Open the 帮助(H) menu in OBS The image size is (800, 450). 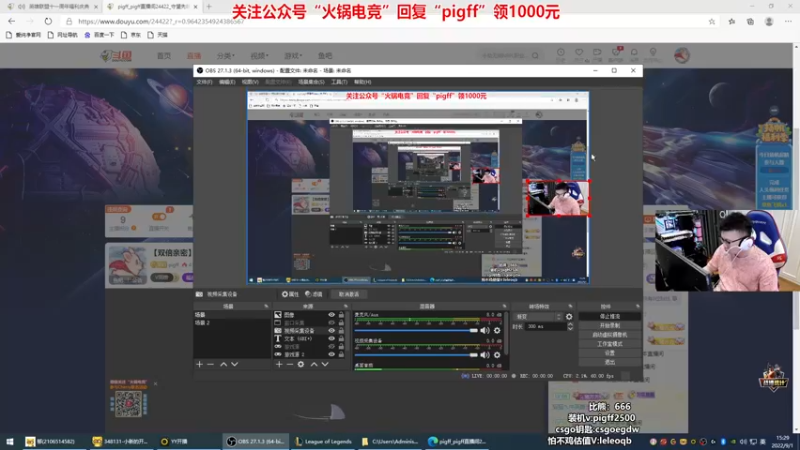[x=362, y=82]
